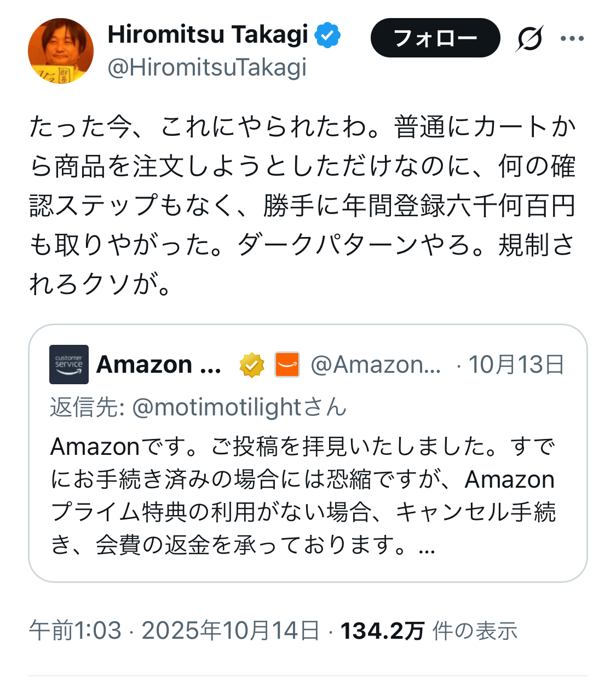Screen dimensions: 616x682
Task: Open Hiromitsu Takagi's profile avatar
Action: (61, 51)
